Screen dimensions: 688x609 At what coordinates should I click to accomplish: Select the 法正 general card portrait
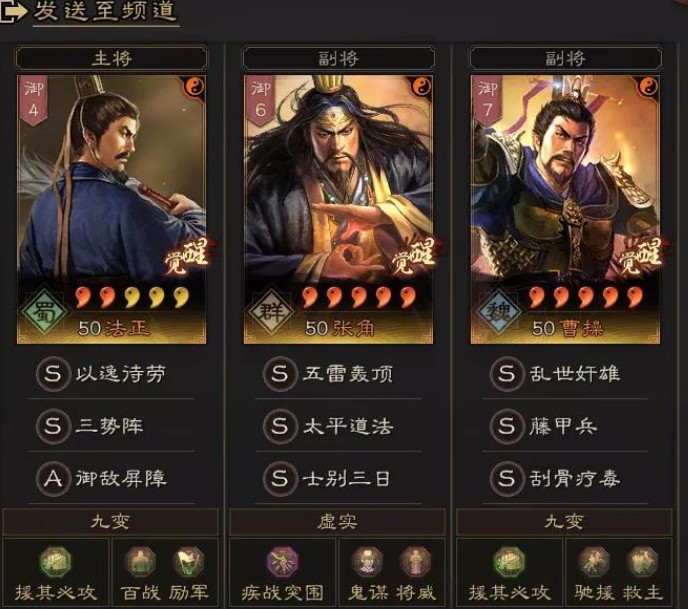(111, 209)
